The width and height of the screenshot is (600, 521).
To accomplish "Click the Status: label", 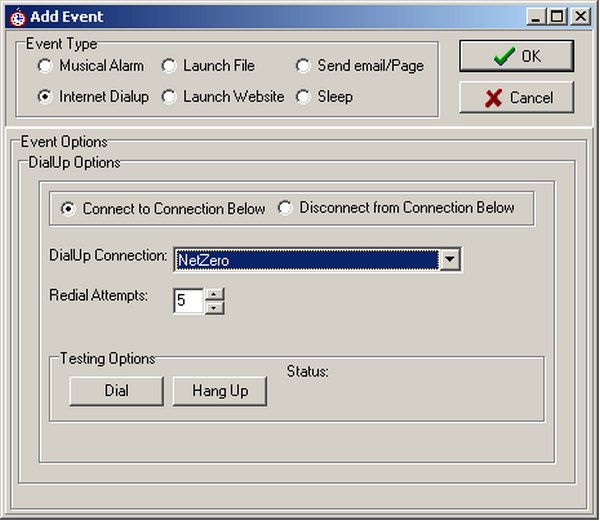I will tap(308, 371).
